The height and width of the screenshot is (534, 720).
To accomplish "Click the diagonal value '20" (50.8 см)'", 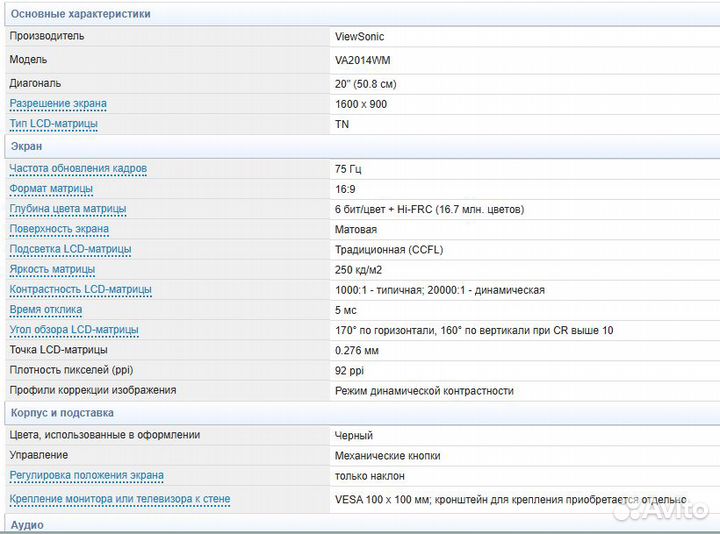I will pyautogui.click(x=366, y=84).
